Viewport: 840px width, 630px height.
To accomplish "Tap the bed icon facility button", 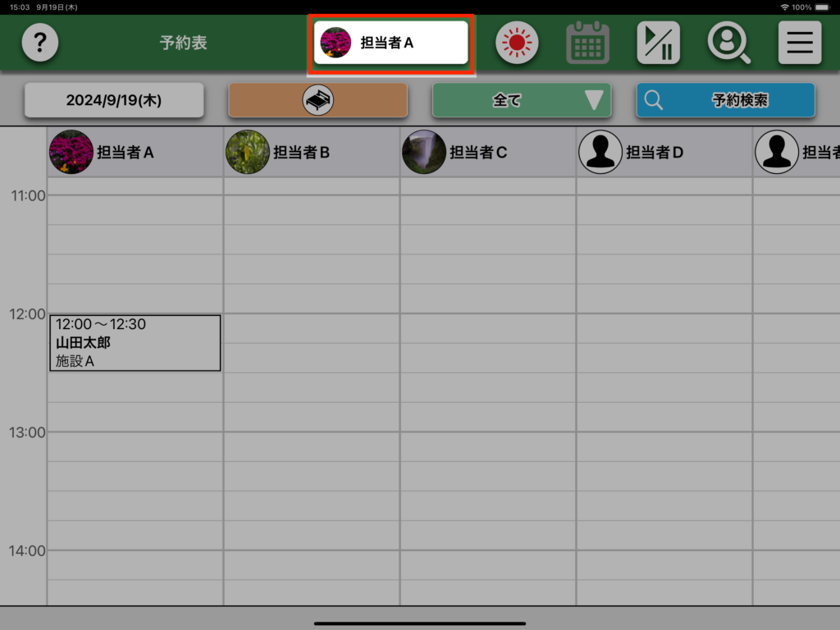I will (317, 100).
